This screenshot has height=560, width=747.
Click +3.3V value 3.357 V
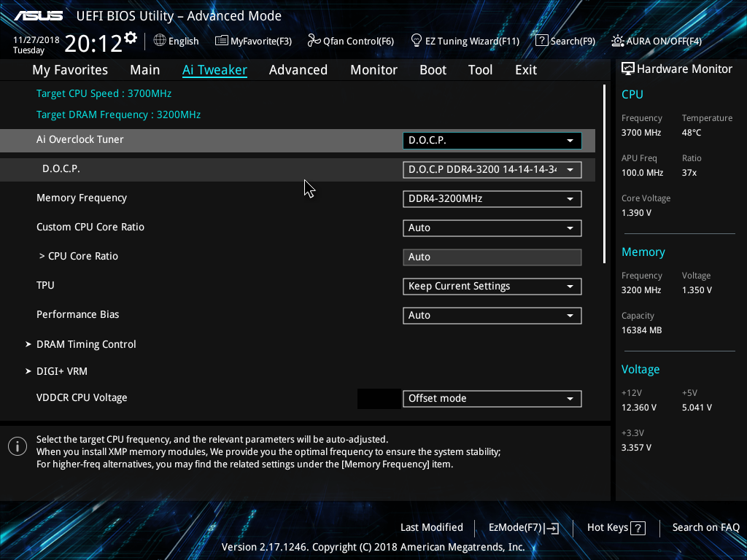pos(636,448)
